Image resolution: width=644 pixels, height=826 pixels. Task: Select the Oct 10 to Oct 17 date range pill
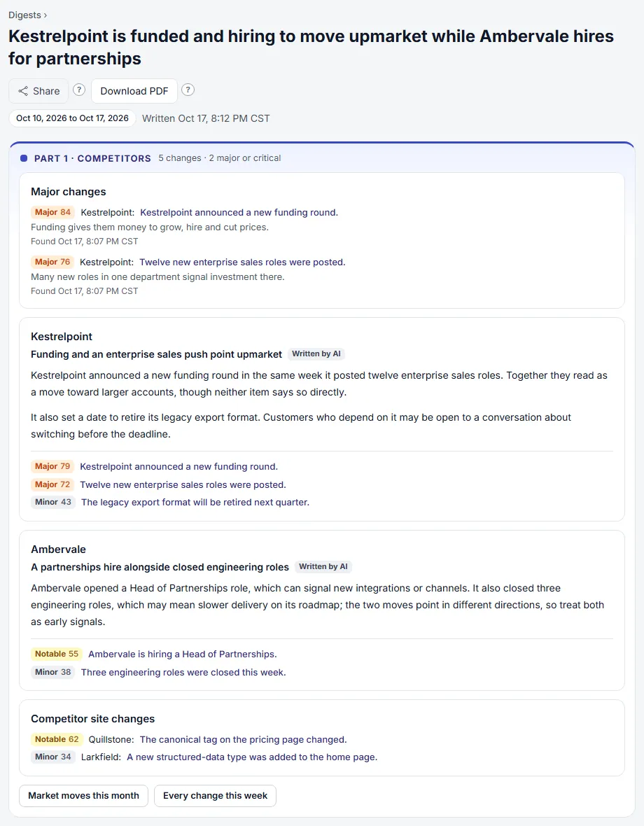pyautogui.click(x=72, y=118)
